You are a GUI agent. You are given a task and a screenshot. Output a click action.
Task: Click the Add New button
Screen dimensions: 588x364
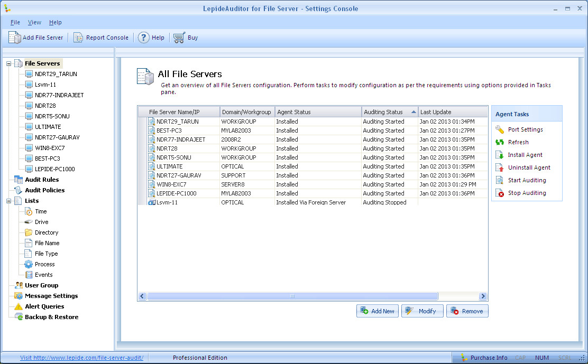point(377,311)
